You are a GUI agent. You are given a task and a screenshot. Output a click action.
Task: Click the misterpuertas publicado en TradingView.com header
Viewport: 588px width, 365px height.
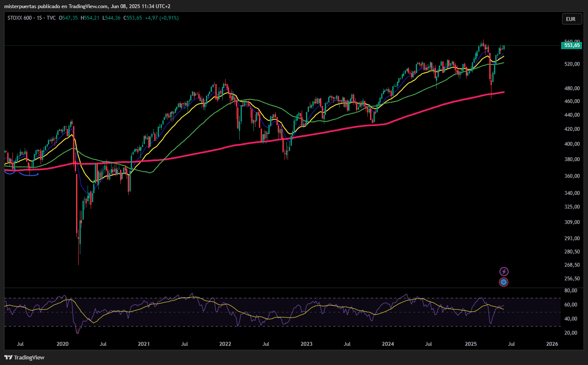click(x=88, y=7)
